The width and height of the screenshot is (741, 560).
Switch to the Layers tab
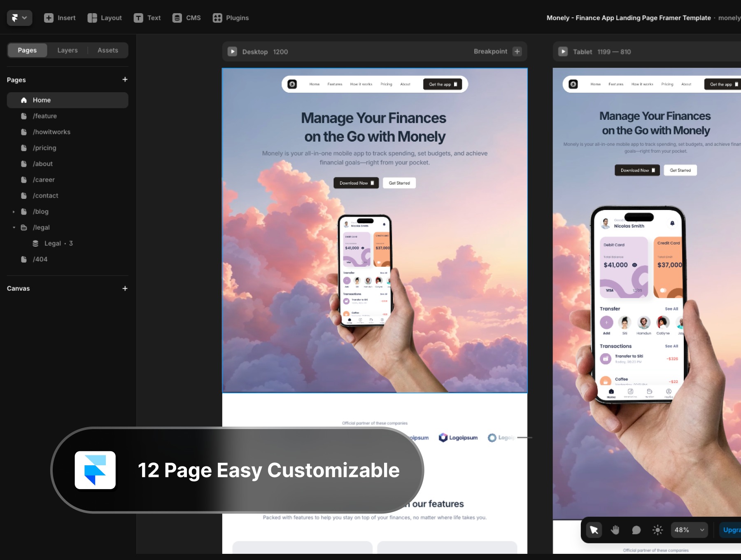click(68, 50)
